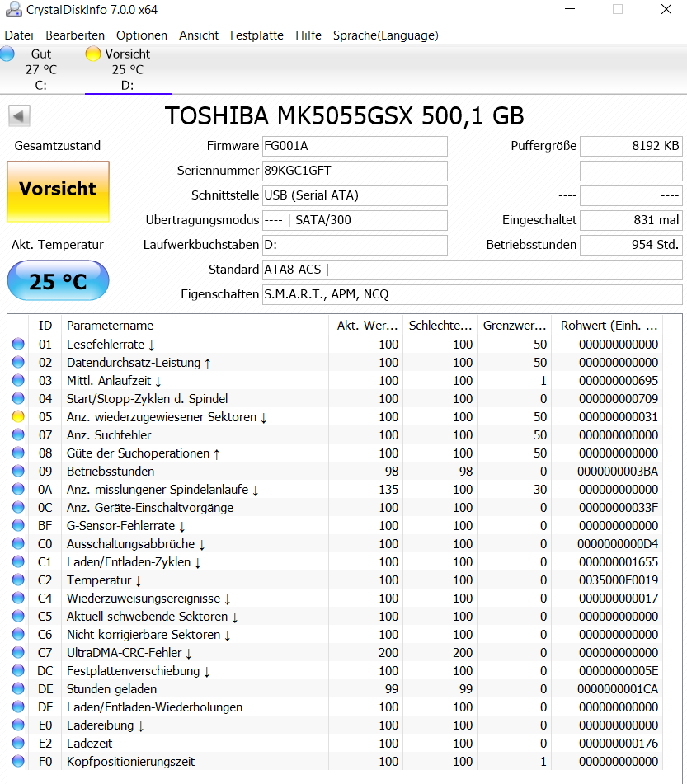The image size is (687, 784).
Task: Click the Eigenschaften field S.M.A.R.T., APM, NCQ
Action: coord(473,294)
